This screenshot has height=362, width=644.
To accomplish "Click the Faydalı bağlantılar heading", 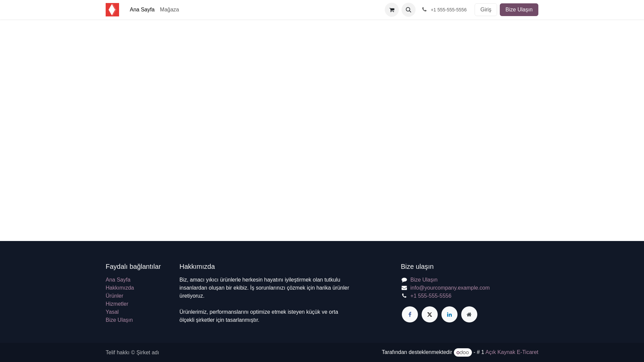I will click(133, 266).
